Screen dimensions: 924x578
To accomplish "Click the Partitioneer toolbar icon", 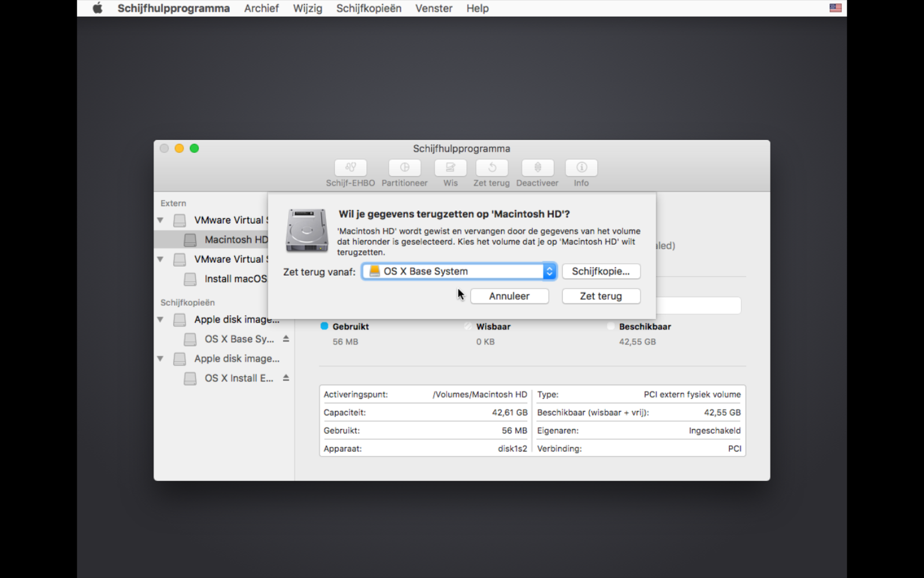I will (x=404, y=168).
